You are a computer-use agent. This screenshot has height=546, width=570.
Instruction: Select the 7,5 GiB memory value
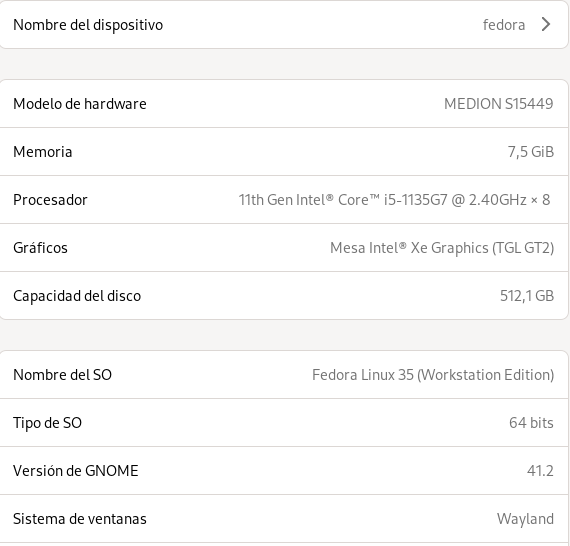tap(531, 152)
